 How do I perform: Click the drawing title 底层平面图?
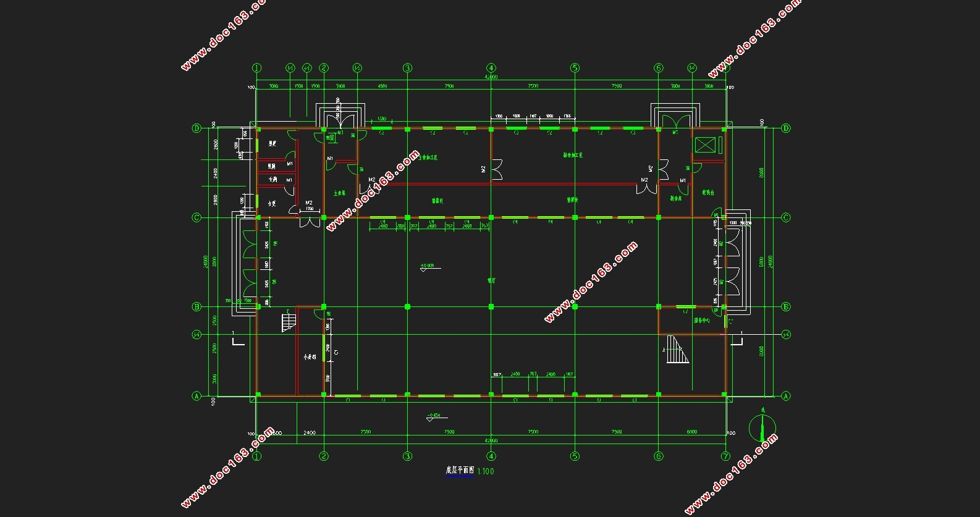460,471
